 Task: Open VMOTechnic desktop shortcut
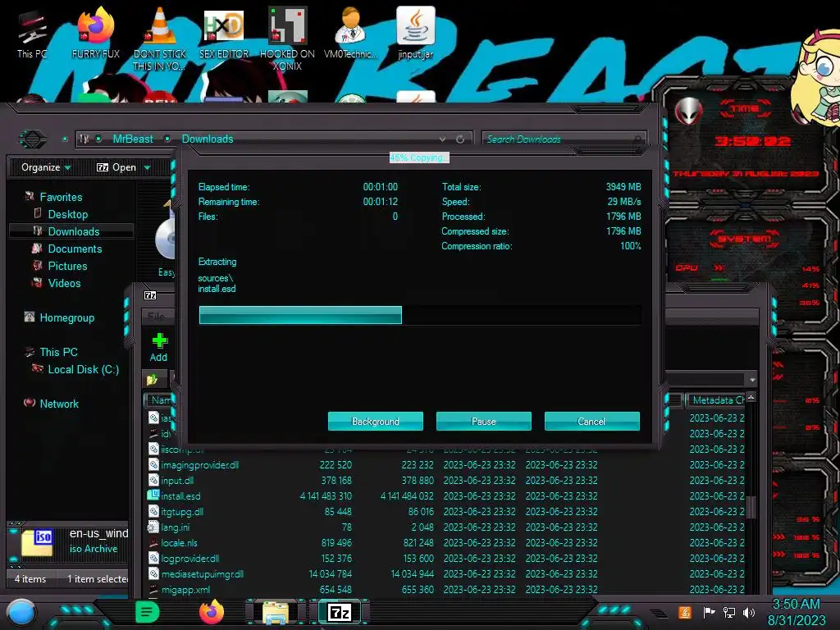[x=350, y=34]
